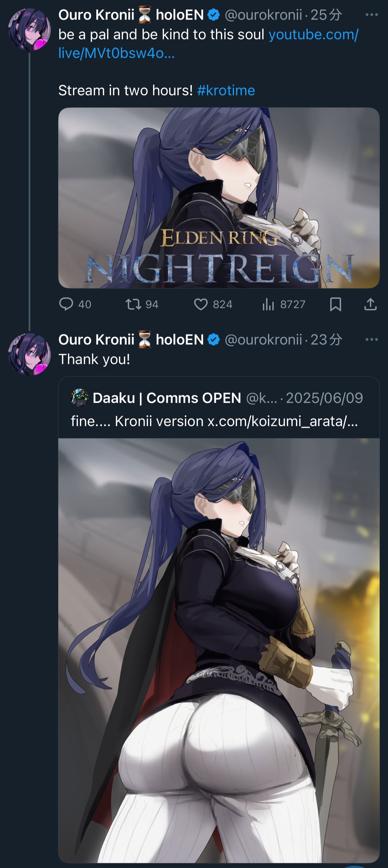
Task: Open the youtube.com live stream link
Action: coord(208,44)
